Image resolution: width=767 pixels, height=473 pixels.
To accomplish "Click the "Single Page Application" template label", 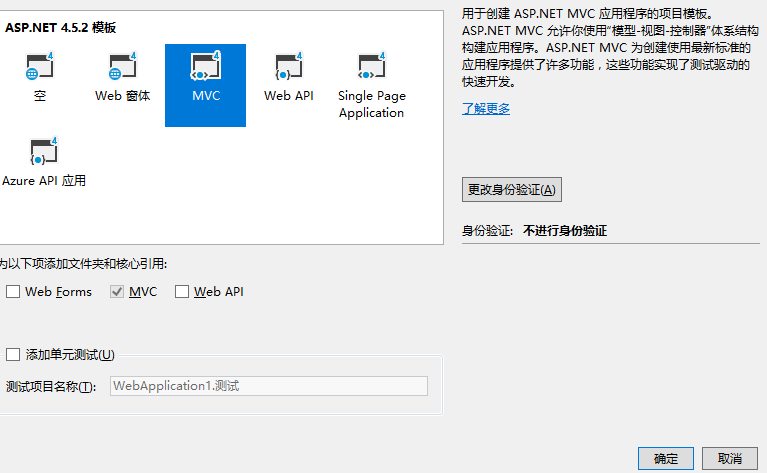I will tap(371, 104).
